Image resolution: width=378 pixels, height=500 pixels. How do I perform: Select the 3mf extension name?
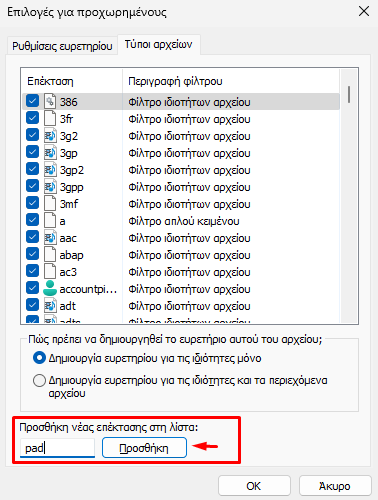click(69, 204)
